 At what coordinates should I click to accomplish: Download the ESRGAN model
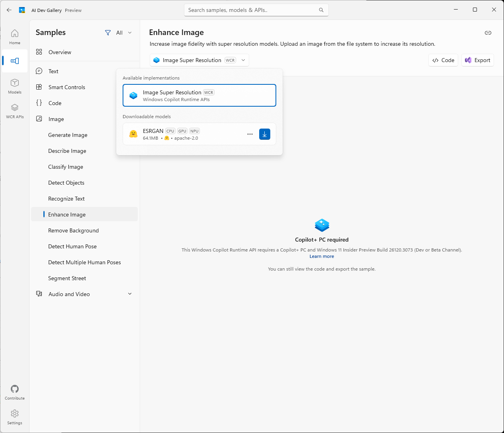(x=264, y=134)
